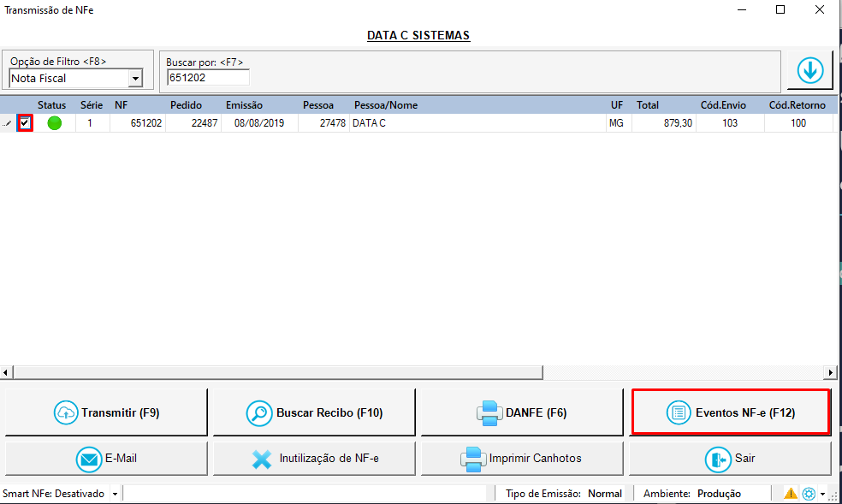Click the yellow warning icon in status bar

[791, 494]
